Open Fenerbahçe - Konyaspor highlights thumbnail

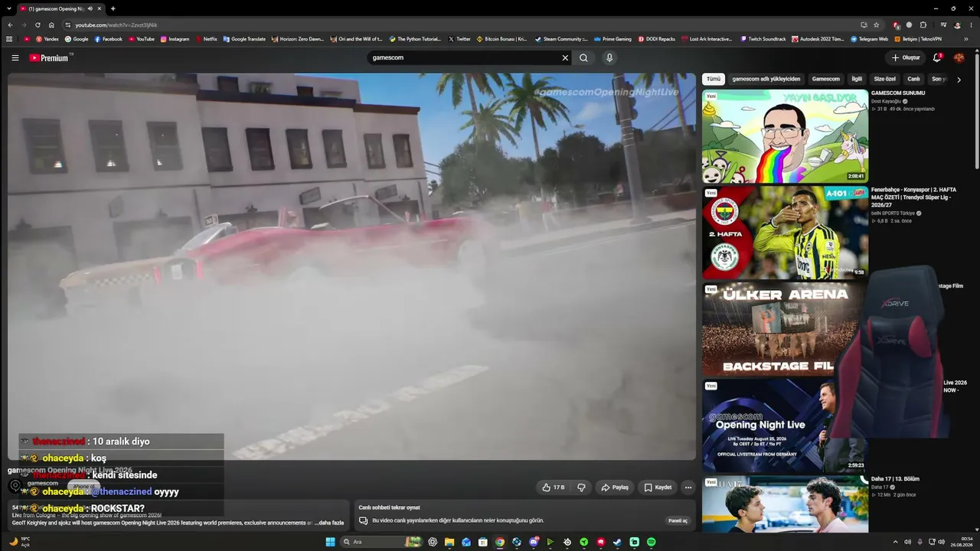pos(785,233)
